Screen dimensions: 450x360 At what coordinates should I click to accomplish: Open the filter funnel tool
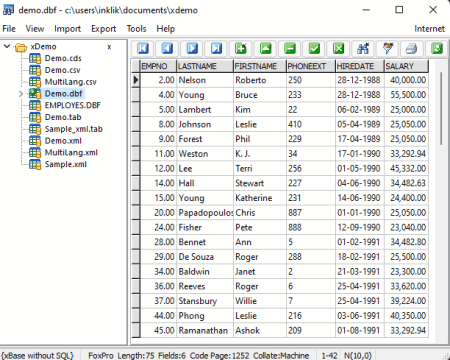point(387,49)
